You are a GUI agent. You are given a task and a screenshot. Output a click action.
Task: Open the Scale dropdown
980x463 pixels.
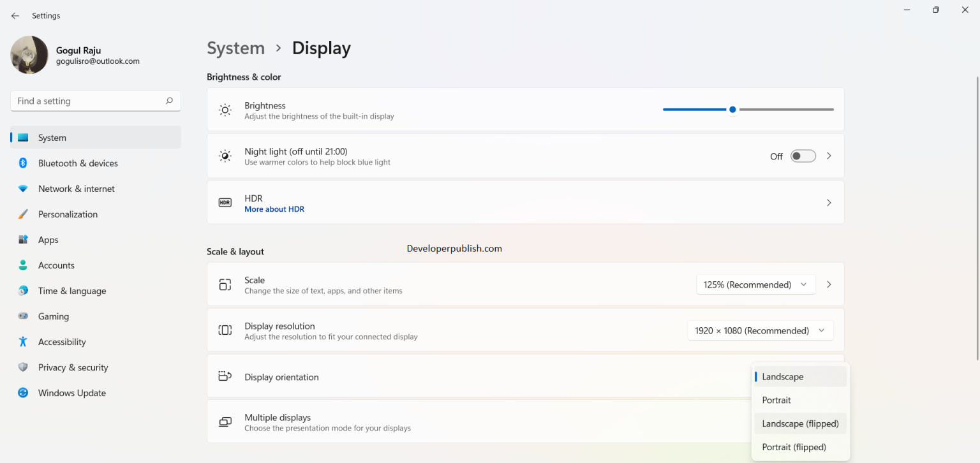(755, 284)
